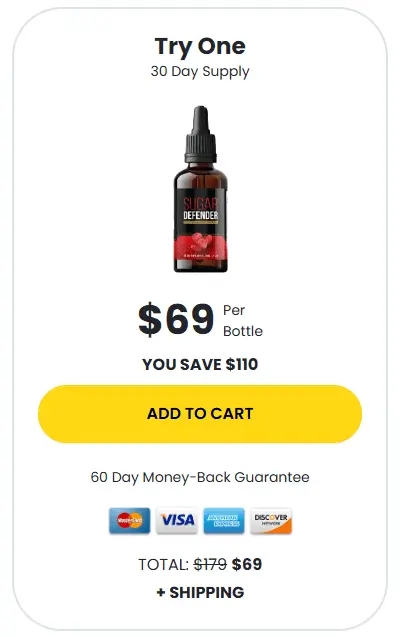Select the Try One heading

(x=200, y=46)
